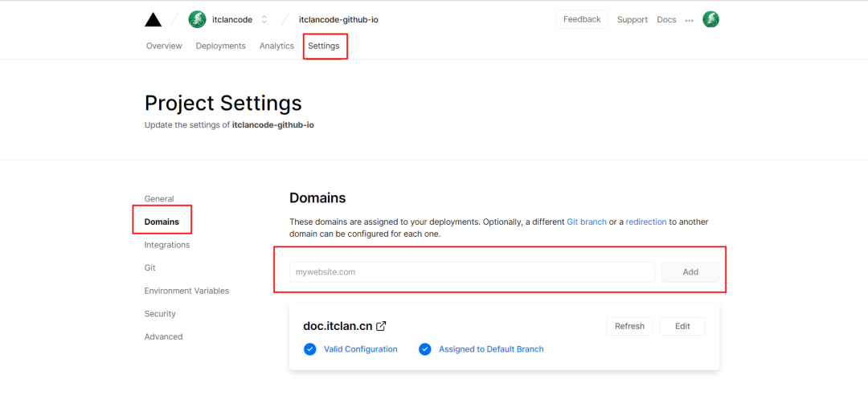Image resolution: width=868 pixels, height=403 pixels.
Task: Click the Assigned to Default Branch checkmark icon
Action: pos(425,349)
